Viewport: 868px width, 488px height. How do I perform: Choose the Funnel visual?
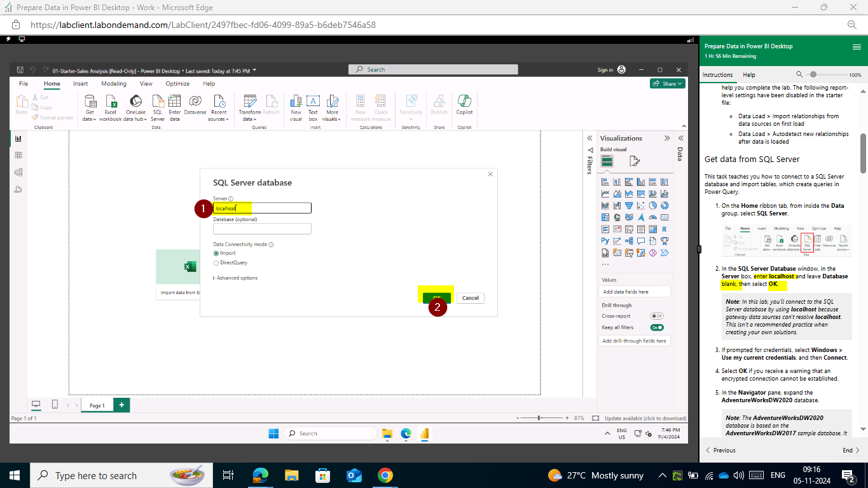629,205
